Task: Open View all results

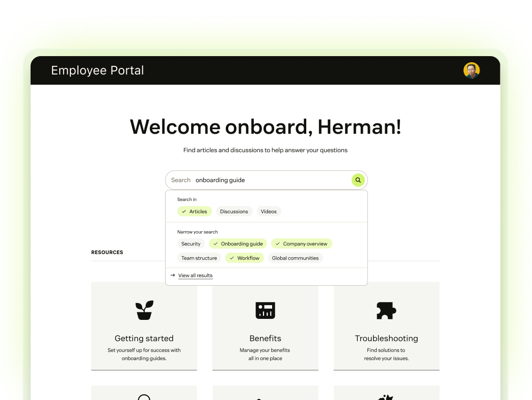Action: tap(195, 276)
